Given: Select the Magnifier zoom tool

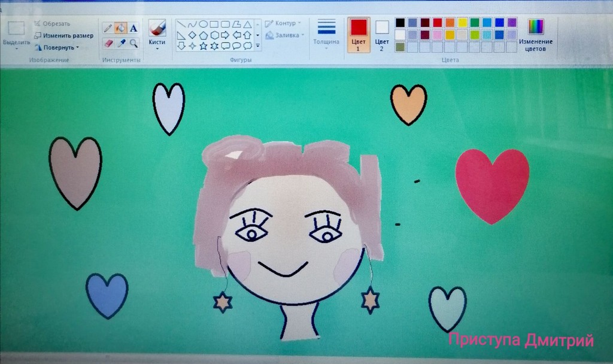Looking at the screenshot, I should click(133, 43).
